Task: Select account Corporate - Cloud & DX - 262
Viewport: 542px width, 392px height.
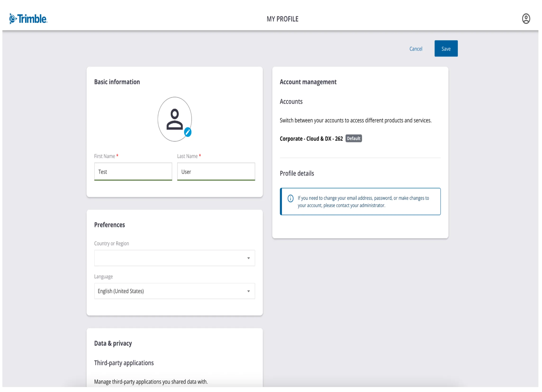Action: point(311,139)
